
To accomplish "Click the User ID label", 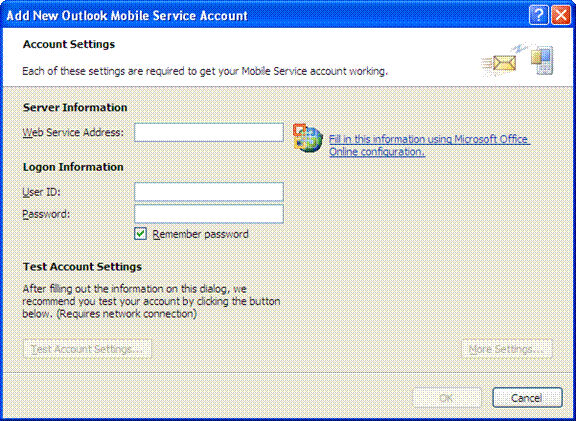I will [x=41, y=192].
